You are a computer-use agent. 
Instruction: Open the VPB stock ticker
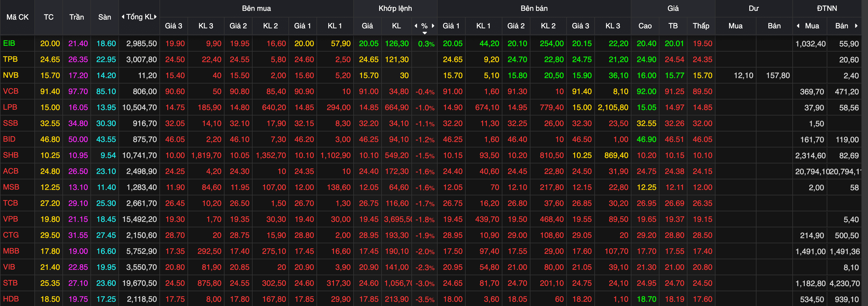coord(11,219)
